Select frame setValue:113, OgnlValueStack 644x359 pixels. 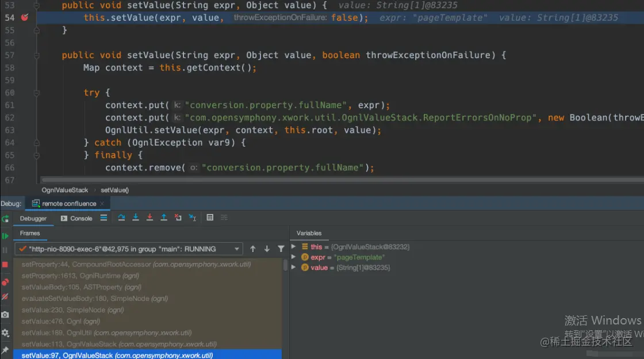click(x=148, y=344)
